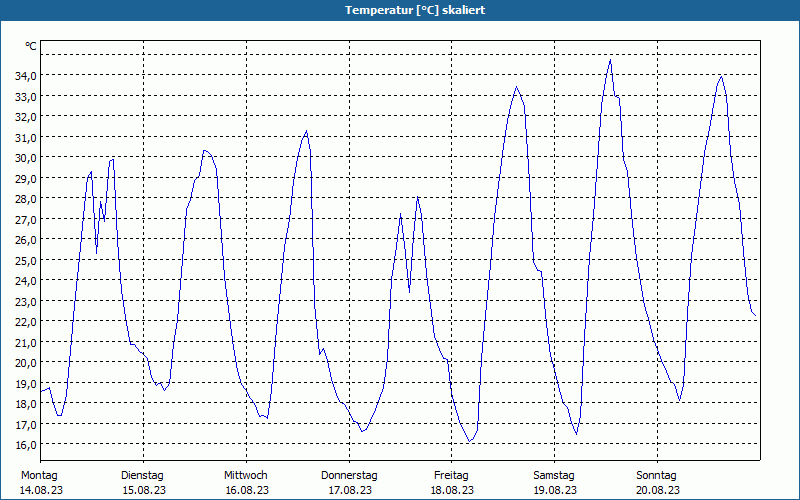Click the 20,0 axis value
The height and width of the screenshot is (500, 800).
(x=26, y=363)
